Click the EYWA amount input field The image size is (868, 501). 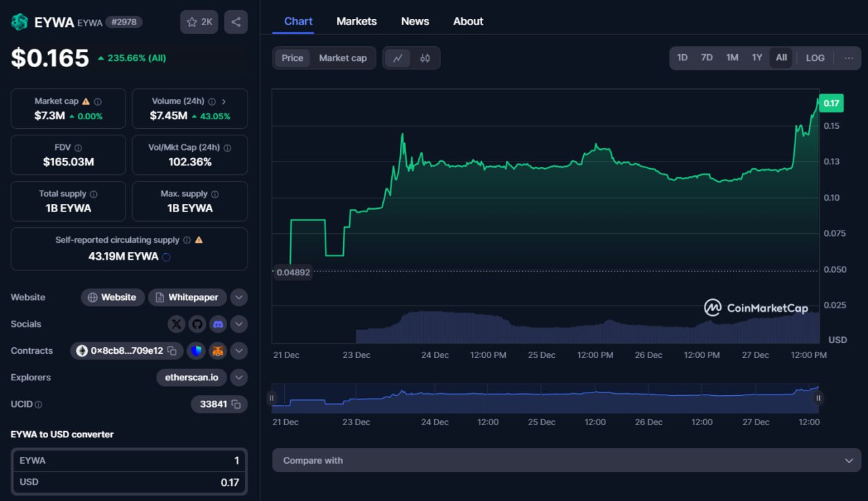(129, 460)
